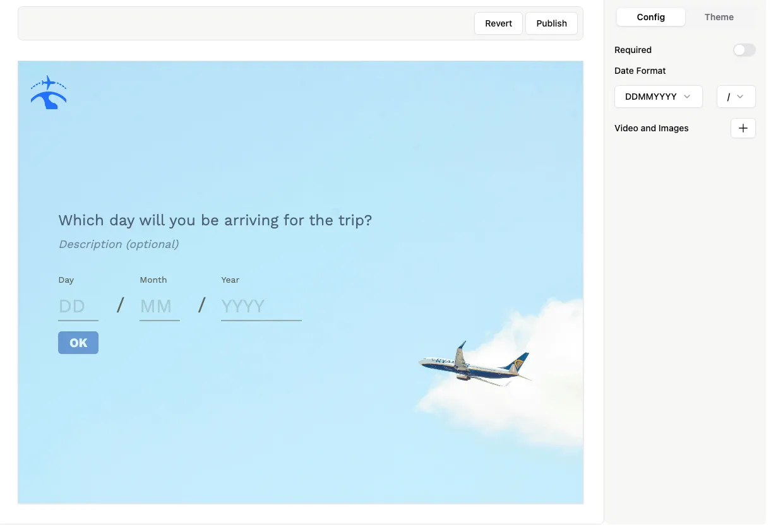Click the Year label above YYYY
771x532 pixels.
click(230, 280)
